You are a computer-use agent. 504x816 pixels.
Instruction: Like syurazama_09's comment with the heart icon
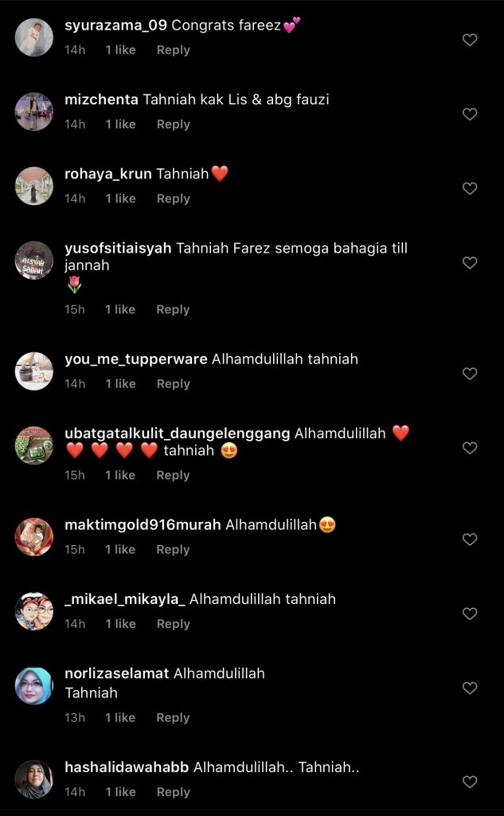tap(470, 40)
